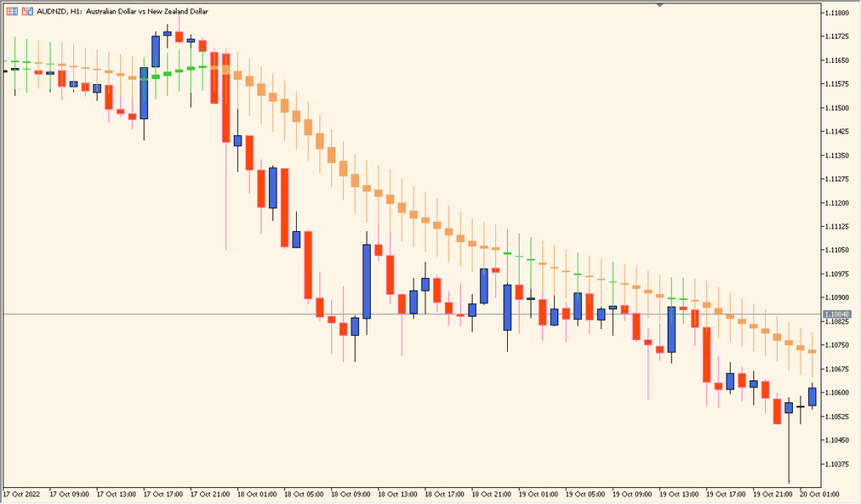The height and width of the screenshot is (504, 861).
Task: Click the blue candle with the longest lower wick
Action: coord(789,407)
